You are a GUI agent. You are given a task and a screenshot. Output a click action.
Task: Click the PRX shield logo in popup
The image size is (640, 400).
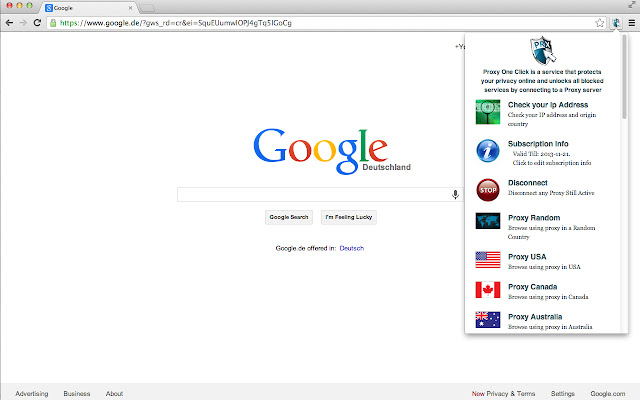pyautogui.click(x=542, y=51)
